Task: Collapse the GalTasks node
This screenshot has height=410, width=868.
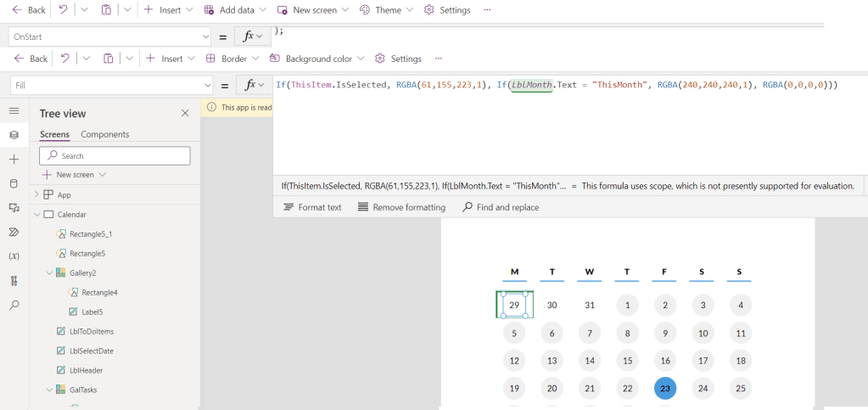Action: [x=48, y=390]
